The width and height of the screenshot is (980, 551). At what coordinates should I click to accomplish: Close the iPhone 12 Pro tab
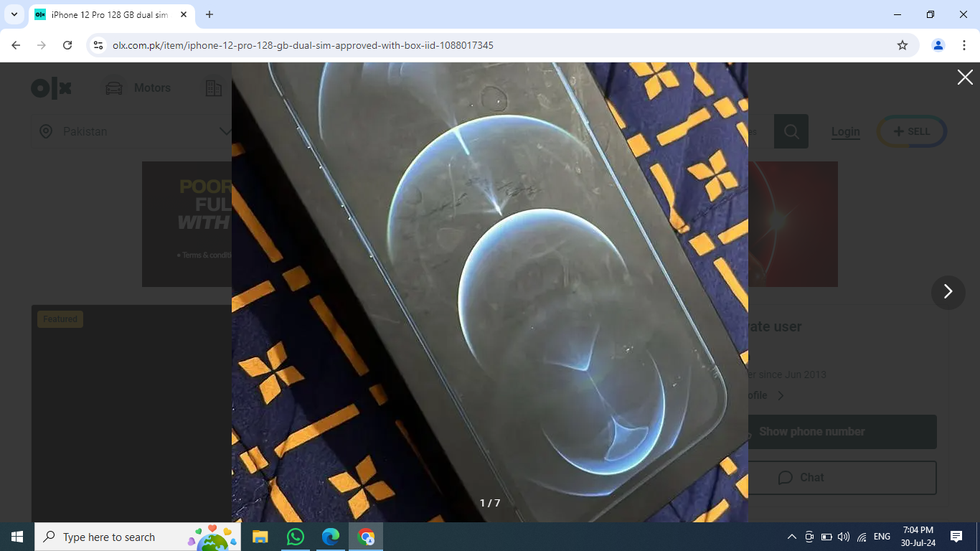click(184, 14)
